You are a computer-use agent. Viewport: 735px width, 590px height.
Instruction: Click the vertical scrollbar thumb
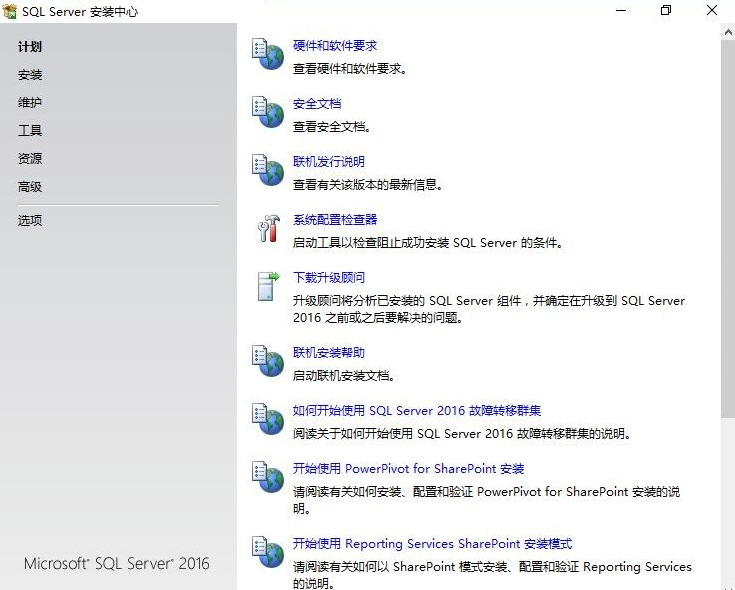tap(728, 229)
